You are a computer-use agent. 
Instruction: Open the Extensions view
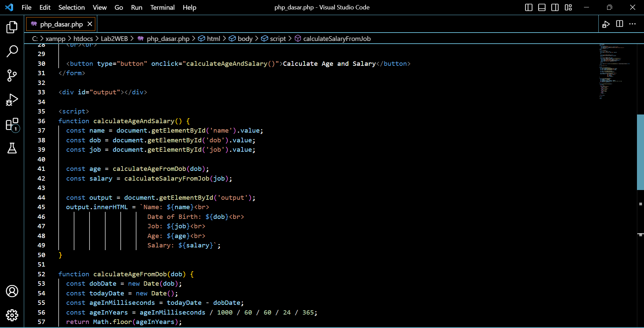(12, 124)
